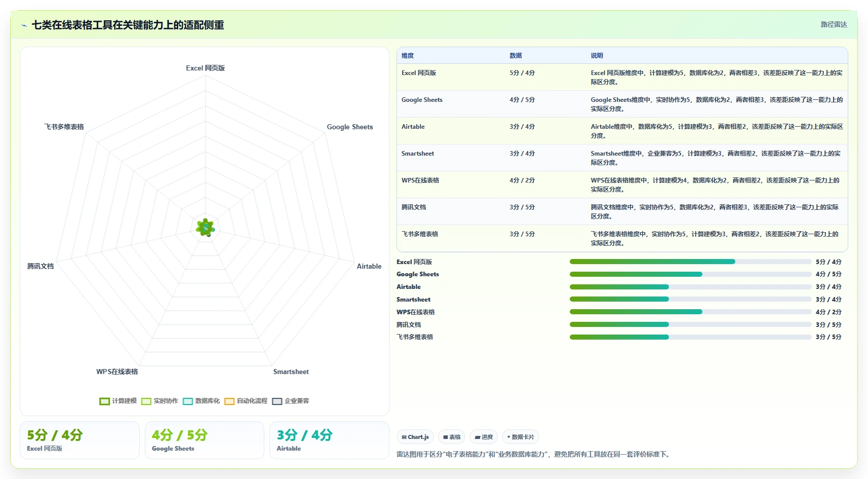Click the Excel 网页版 progress bar

coord(691,262)
